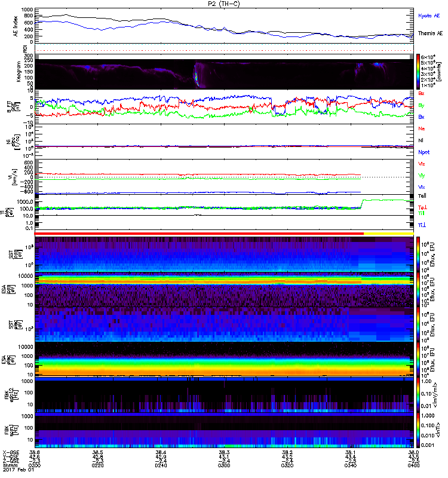The width and height of the screenshot is (448, 478).
Task: Click the Keogram axis label
Action: 19,72
